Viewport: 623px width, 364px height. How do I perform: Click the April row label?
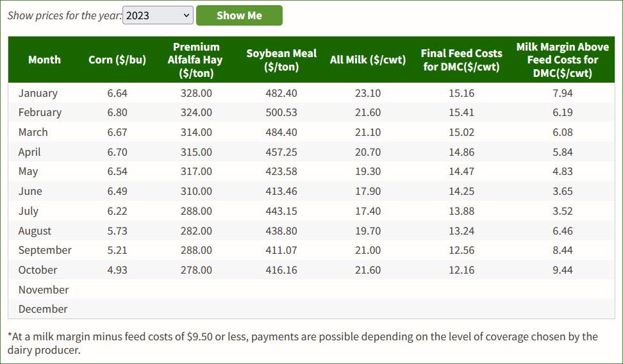(x=29, y=152)
